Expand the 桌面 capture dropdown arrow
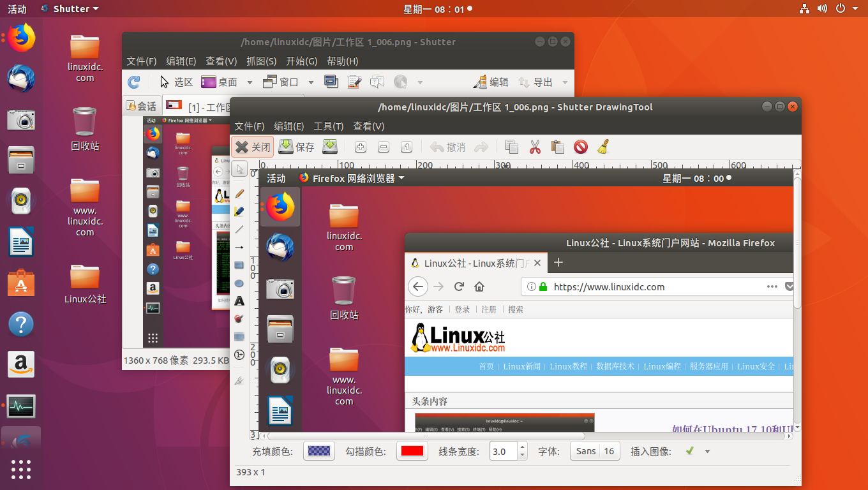The image size is (868, 490). coord(250,82)
